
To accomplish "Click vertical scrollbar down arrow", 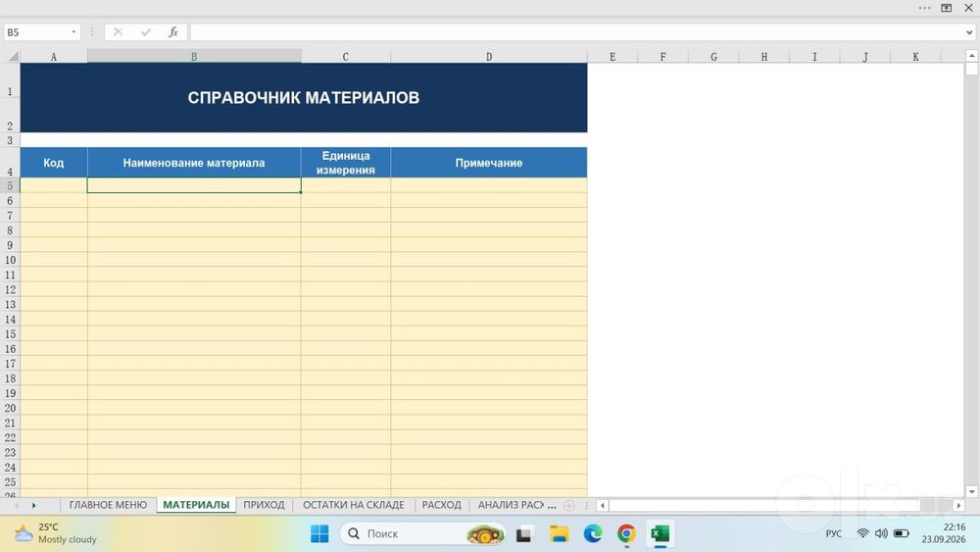I will point(972,492).
